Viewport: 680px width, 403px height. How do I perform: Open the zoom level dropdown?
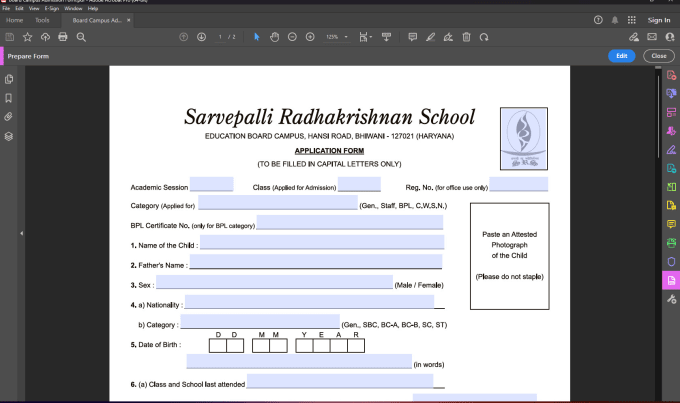[346, 37]
